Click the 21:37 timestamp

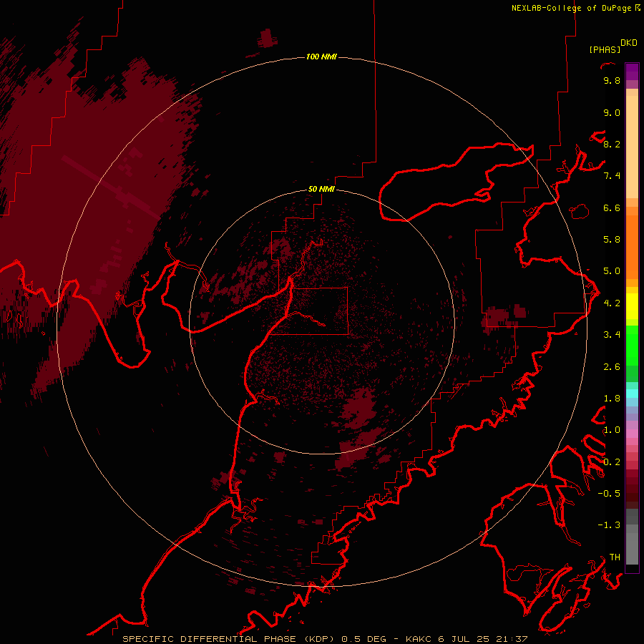tap(512, 639)
